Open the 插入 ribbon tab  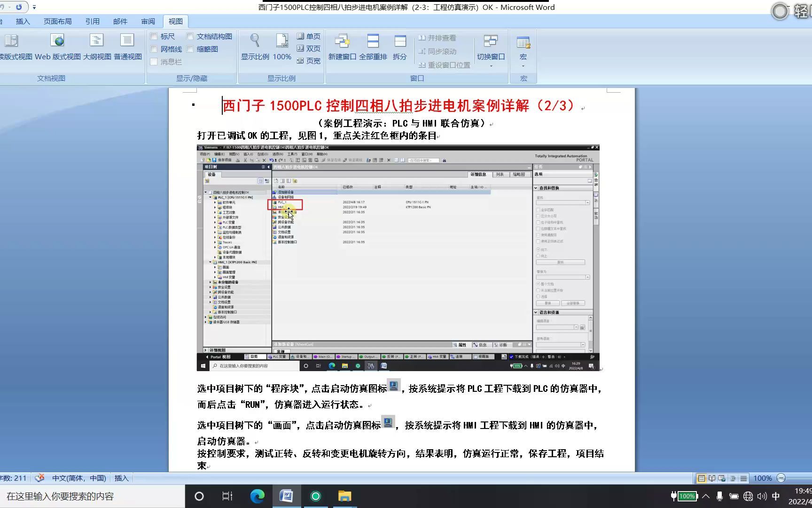[23, 21]
